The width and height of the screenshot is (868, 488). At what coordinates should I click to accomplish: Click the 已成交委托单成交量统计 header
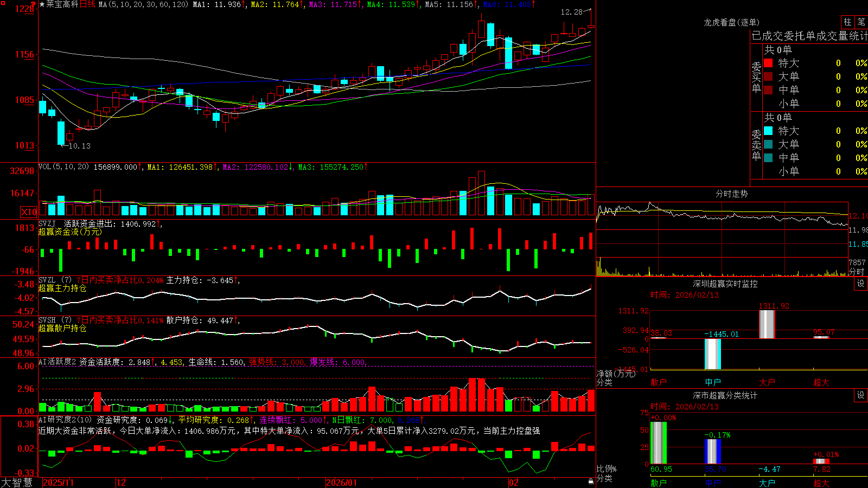pos(809,36)
